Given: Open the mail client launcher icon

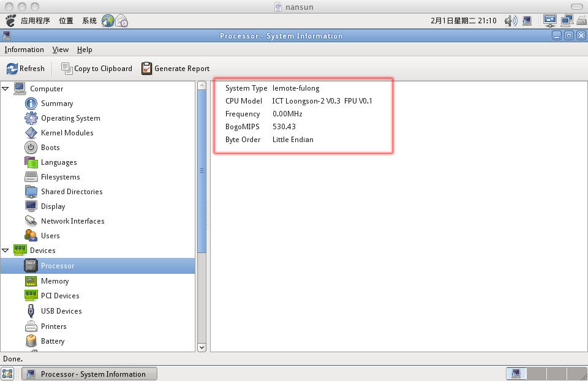Looking at the screenshot, I should click(121, 21).
